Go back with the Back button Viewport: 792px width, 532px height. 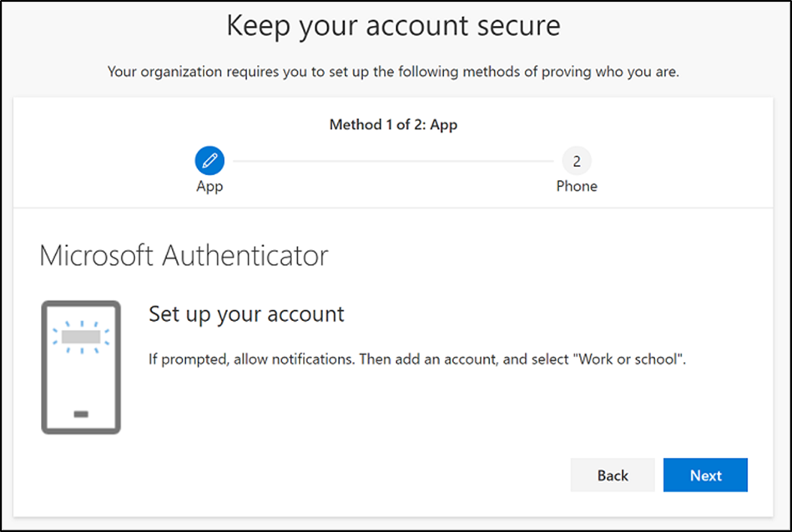(x=613, y=475)
